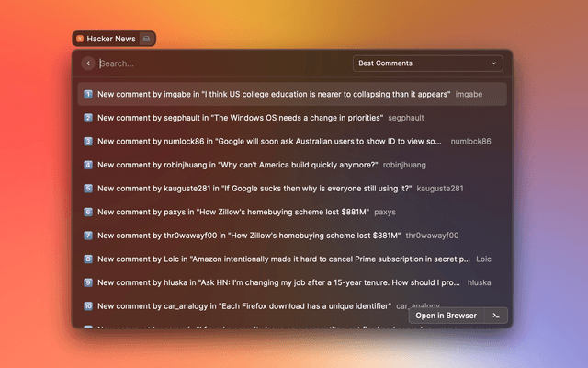Select robinjhuang's comment on America building quickly

pyautogui.click(x=237, y=165)
